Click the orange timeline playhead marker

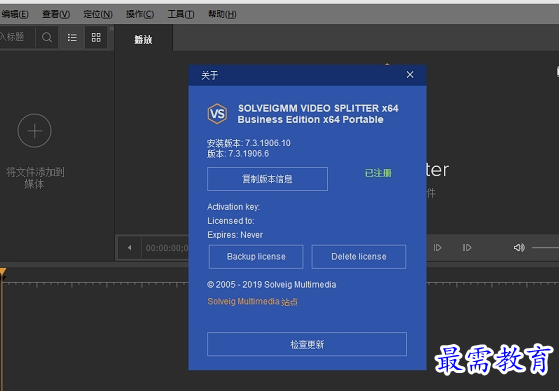[2, 273]
